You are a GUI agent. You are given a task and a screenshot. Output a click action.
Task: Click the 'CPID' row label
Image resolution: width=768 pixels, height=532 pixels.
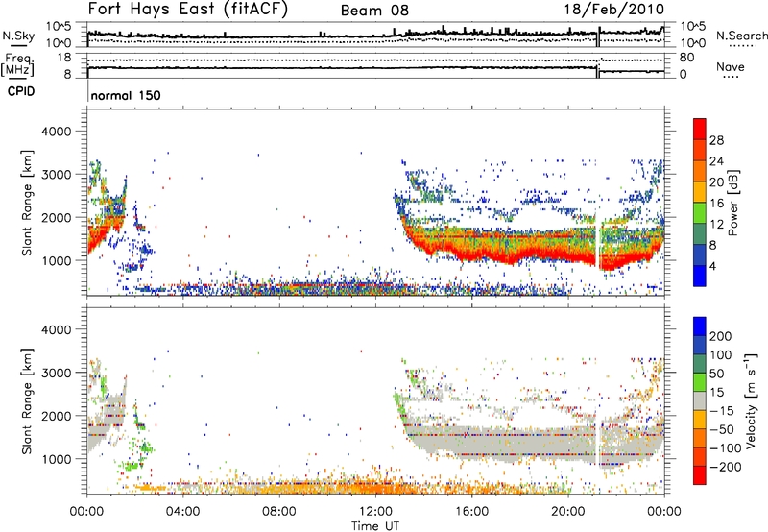click(21, 91)
